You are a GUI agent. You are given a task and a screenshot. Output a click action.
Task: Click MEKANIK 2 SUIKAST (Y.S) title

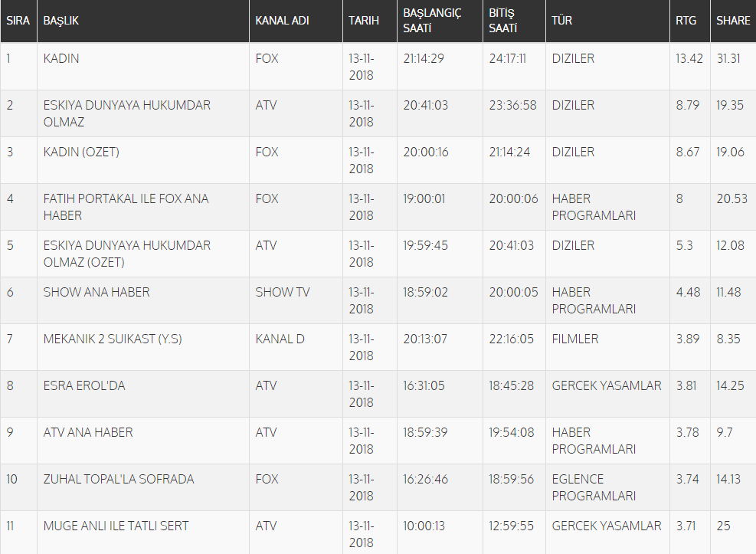[113, 339]
